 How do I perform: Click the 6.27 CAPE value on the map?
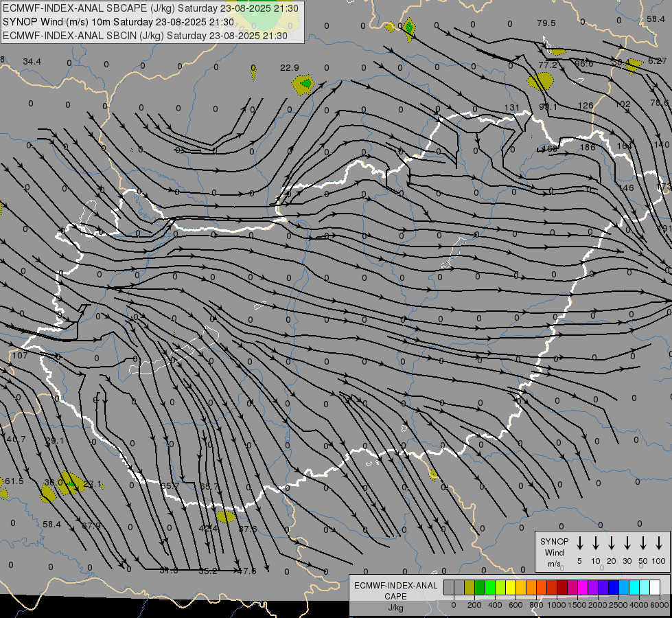pyautogui.click(x=658, y=61)
